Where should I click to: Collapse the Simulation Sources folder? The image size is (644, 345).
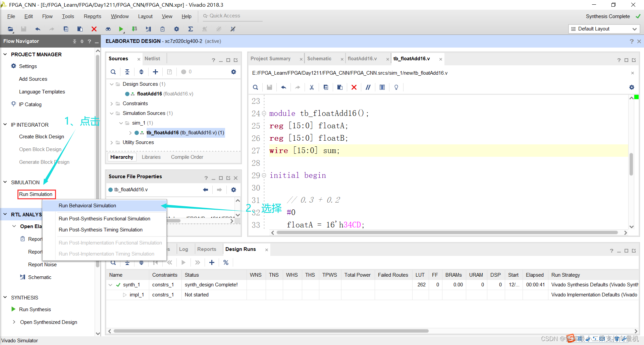pyautogui.click(x=112, y=113)
